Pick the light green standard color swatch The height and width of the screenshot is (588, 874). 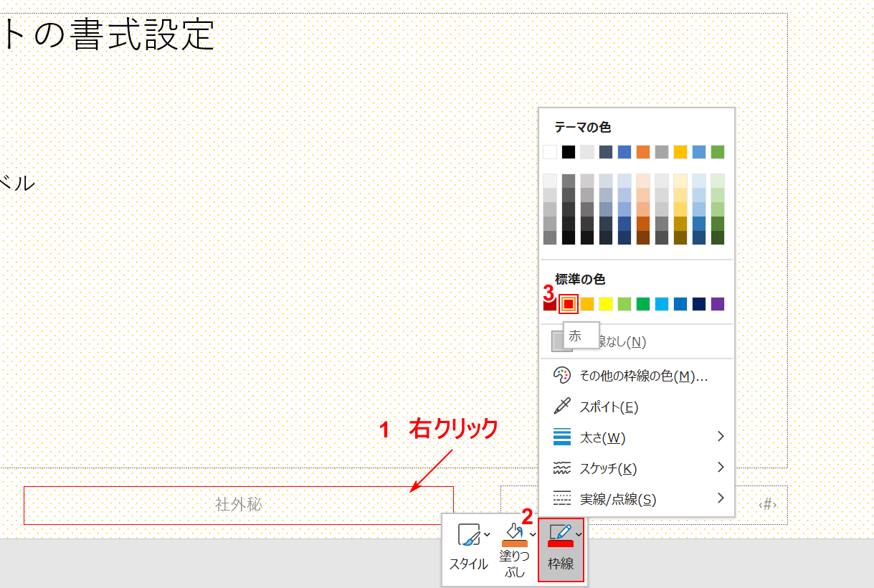coord(624,304)
